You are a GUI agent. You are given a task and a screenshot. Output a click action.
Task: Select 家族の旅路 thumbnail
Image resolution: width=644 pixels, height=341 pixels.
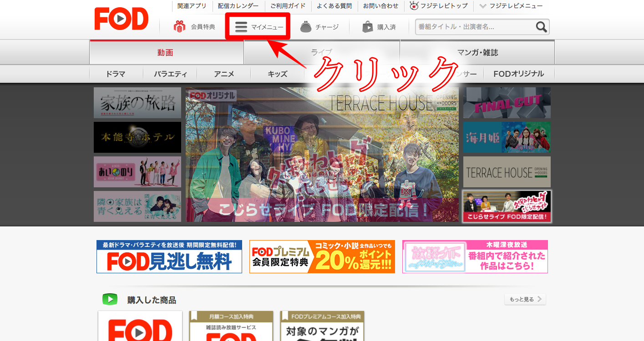[x=137, y=103]
